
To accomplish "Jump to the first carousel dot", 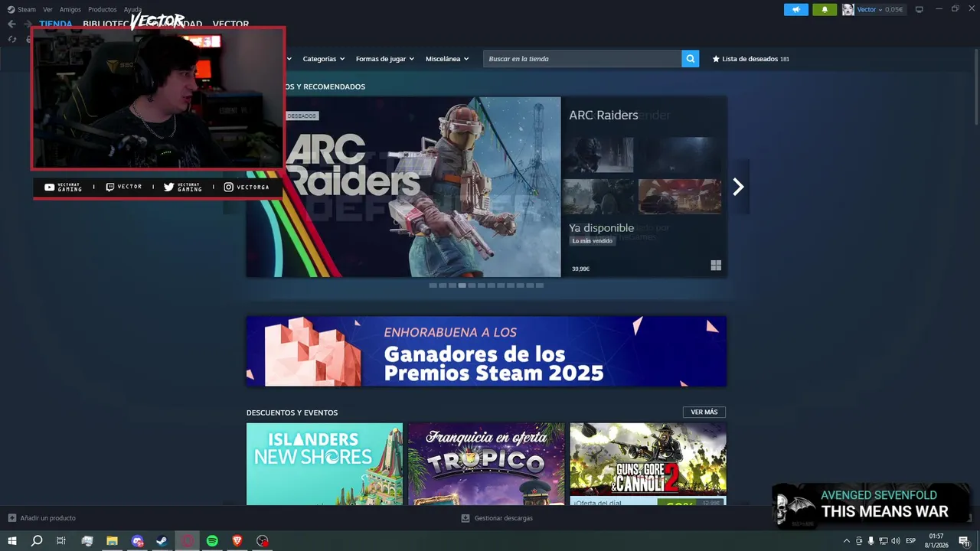I will (x=433, y=285).
